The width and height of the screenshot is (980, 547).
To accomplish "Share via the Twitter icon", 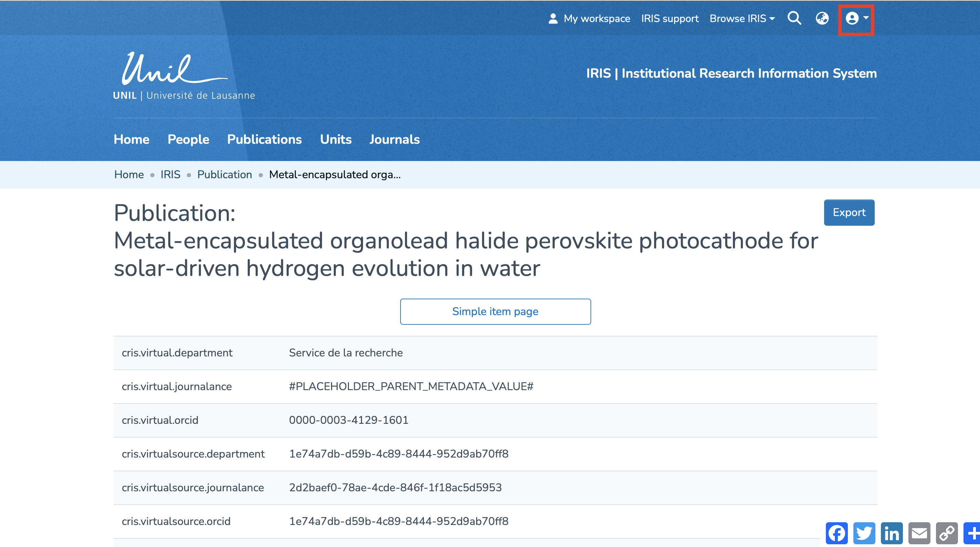I will click(x=864, y=533).
